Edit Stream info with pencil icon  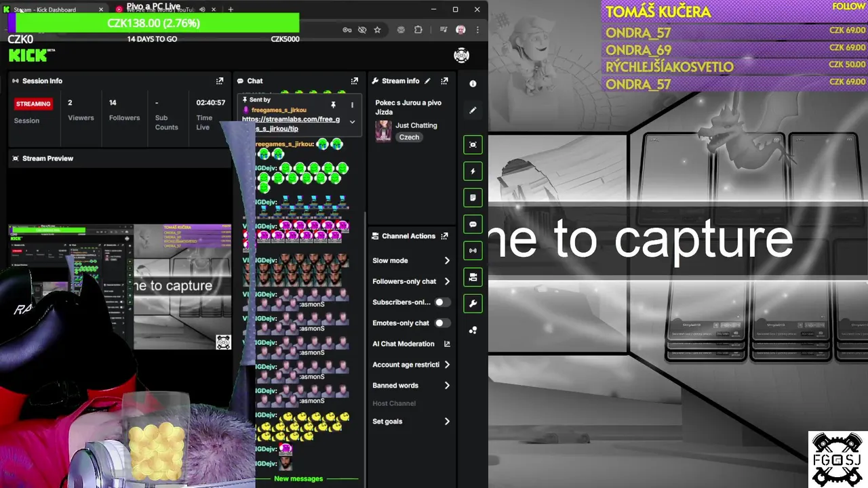point(427,81)
